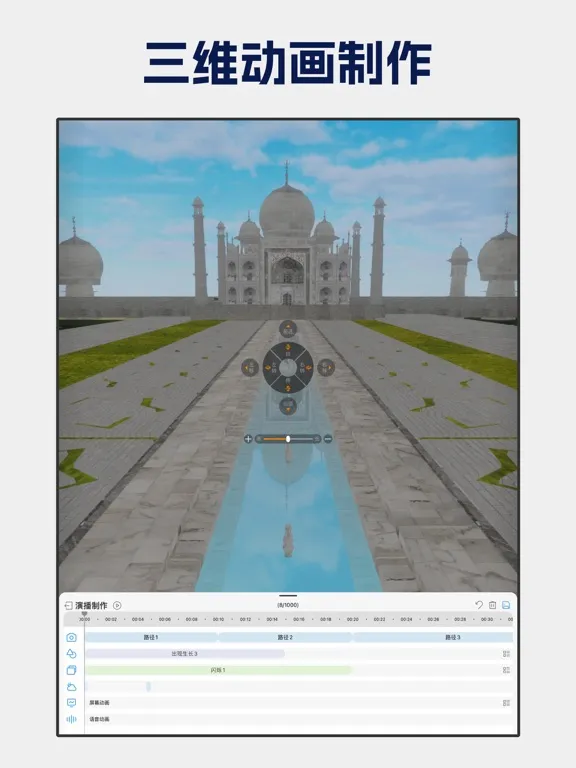Screen dimensions: 576x768
Task: Exit the 演播制作 panel via exit icon
Action: (69, 605)
